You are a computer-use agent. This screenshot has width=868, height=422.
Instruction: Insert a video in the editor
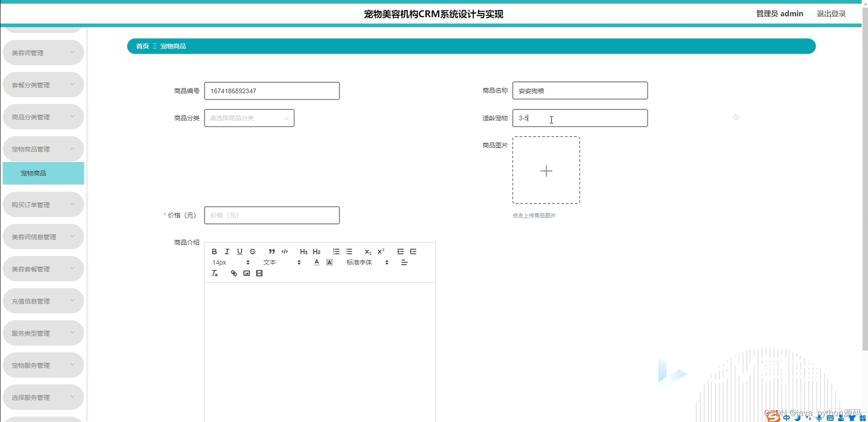(x=259, y=273)
